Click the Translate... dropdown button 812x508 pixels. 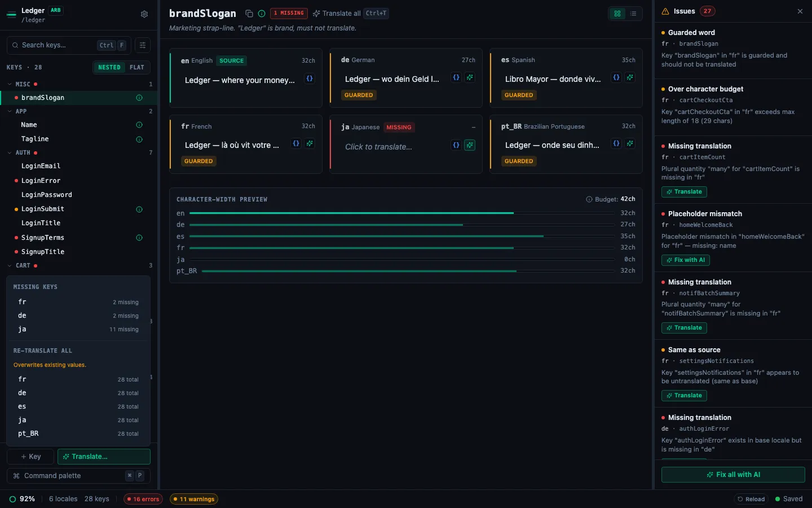(104, 457)
